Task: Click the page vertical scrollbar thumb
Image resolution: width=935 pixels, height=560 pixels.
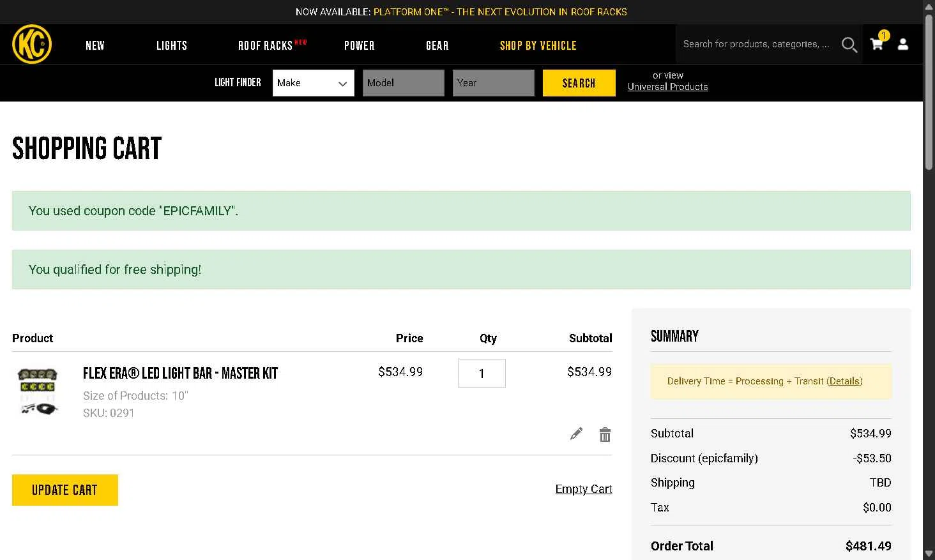Action: (929, 91)
